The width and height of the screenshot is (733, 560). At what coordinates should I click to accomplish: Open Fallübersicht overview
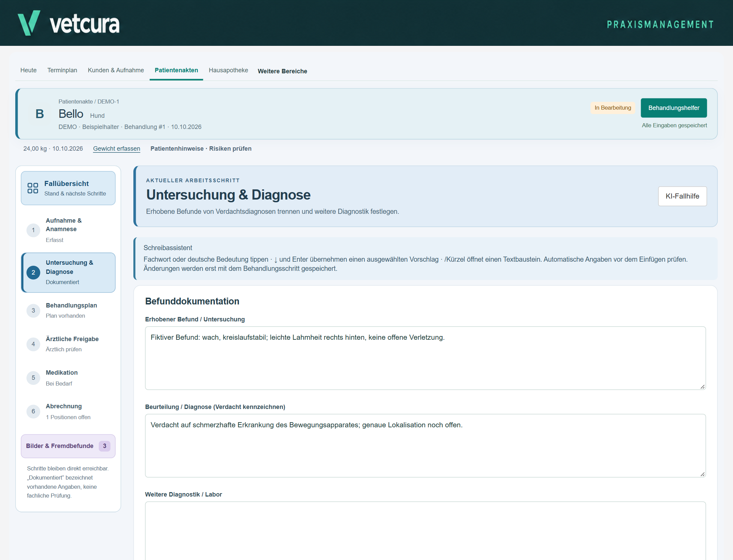point(68,188)
